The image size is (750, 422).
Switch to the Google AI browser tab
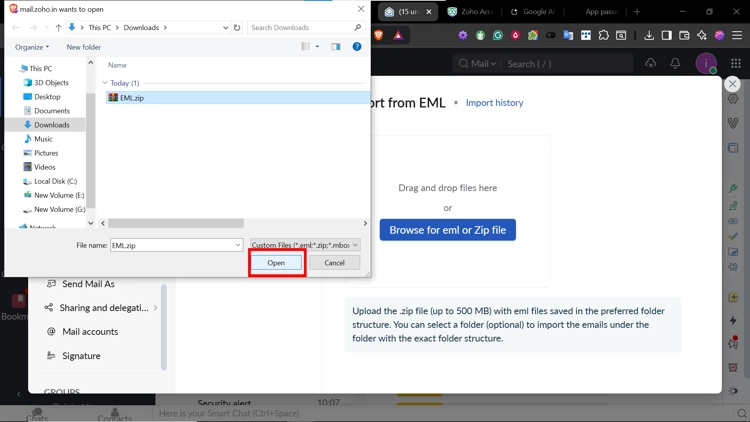click(532, 11)
